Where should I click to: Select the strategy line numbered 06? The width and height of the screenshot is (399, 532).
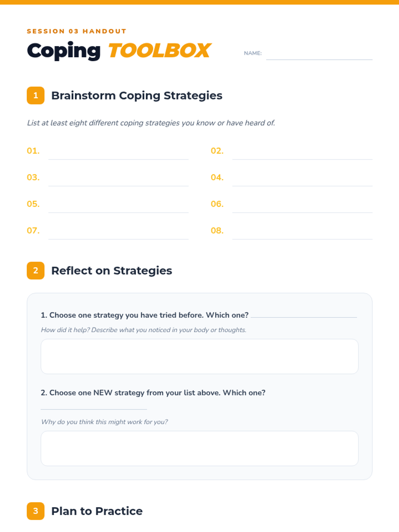pos(302,205)
